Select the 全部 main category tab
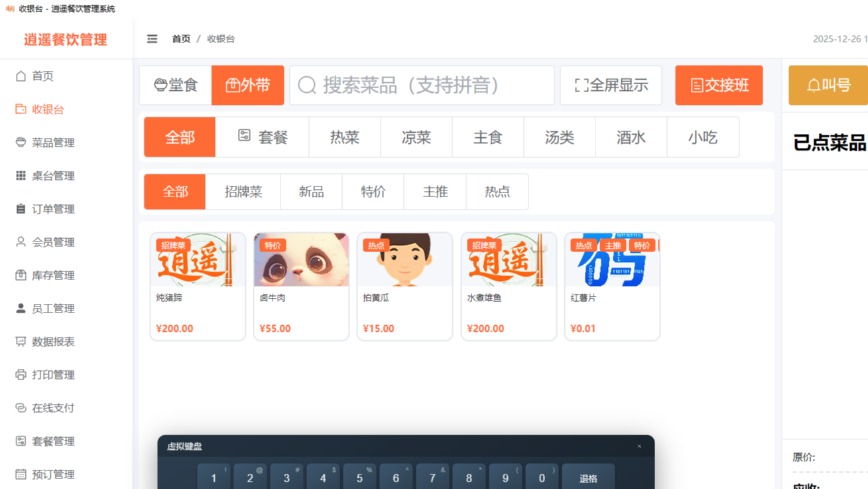868x489 pixels. point(180,137)
